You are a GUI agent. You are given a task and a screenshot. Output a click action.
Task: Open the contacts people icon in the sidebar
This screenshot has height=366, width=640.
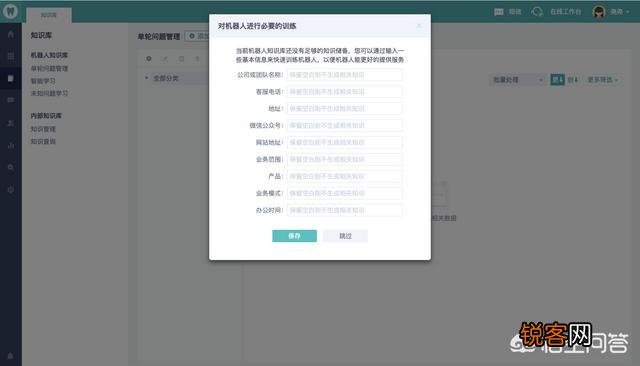11,123
